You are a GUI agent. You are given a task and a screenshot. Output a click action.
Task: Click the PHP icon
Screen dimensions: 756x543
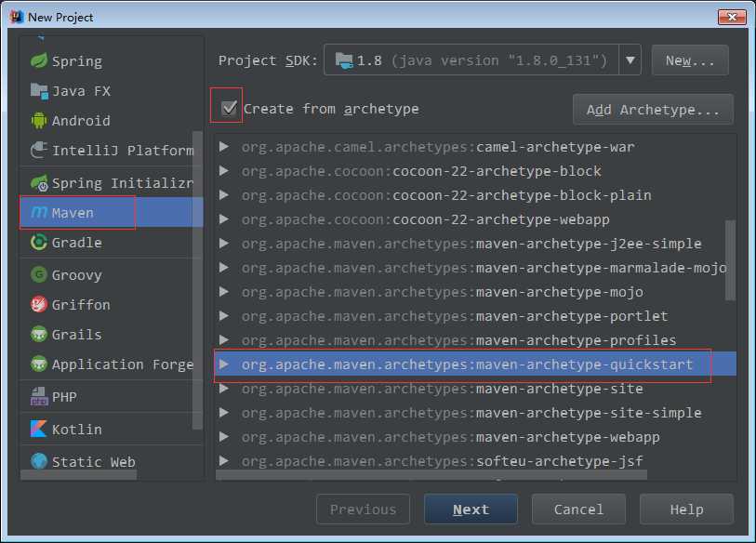click(x=39, y=396)
